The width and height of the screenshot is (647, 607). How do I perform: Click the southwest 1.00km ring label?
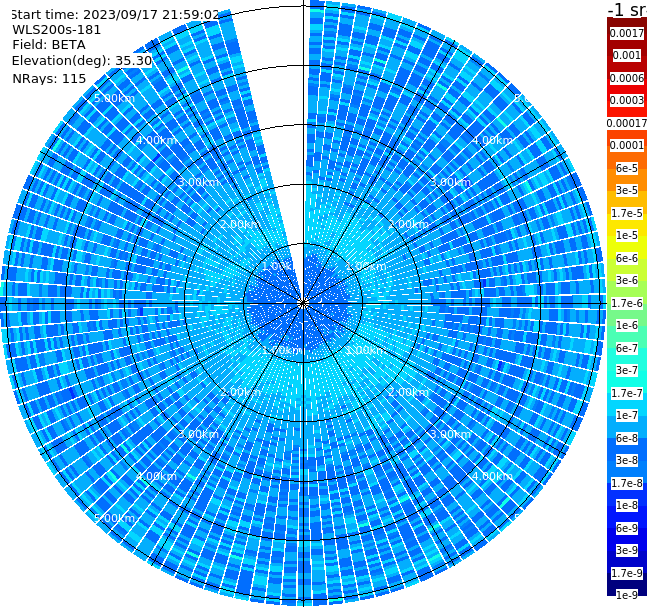tap(282, 350)
